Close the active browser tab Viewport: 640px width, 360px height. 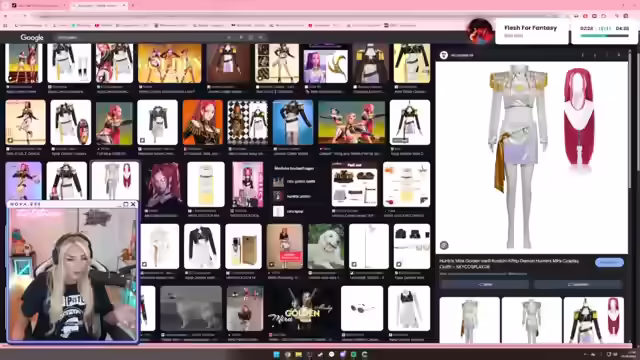coord(124,5)
